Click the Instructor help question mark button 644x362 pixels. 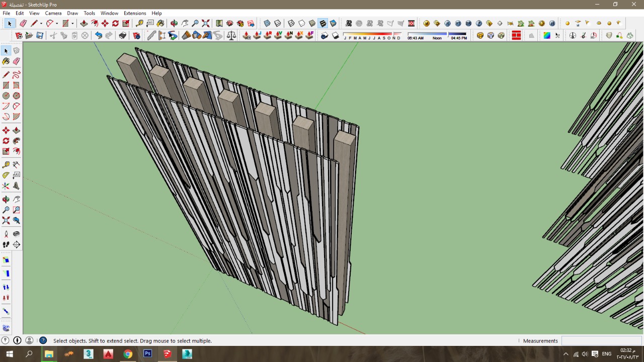(x=43, y=340)
